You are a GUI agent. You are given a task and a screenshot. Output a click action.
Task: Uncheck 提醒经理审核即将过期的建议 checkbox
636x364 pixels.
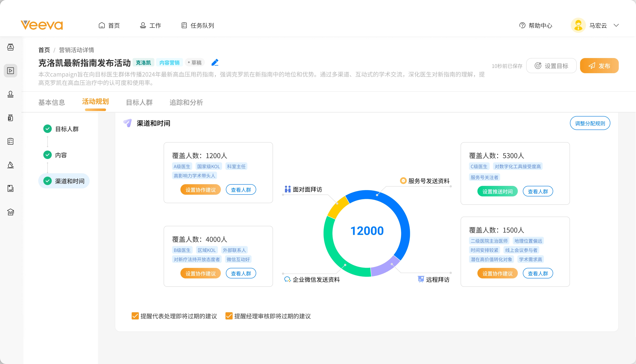(x=229, y=316)
